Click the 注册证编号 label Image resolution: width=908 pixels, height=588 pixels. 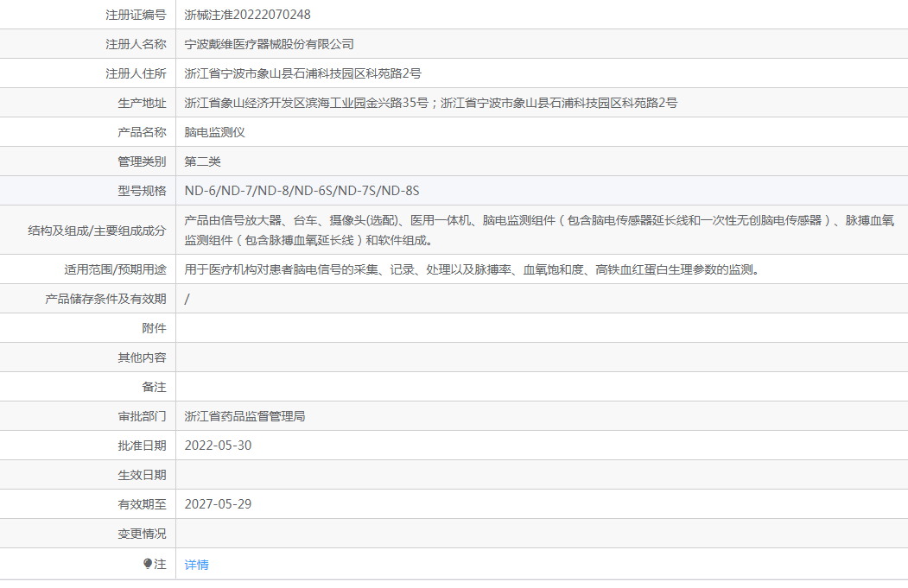pyautogui.click(x=136, y=15)
